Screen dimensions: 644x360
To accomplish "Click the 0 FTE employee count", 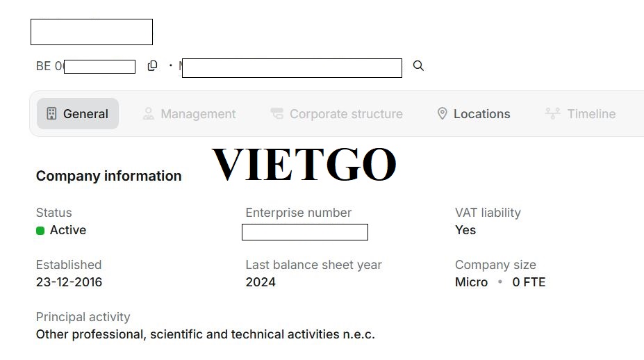I will point(529,282).
